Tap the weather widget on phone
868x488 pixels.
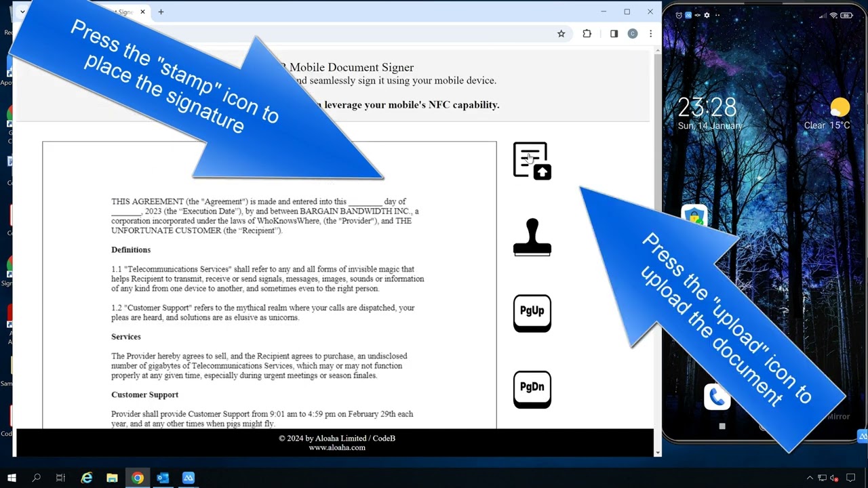coord(828,114)
